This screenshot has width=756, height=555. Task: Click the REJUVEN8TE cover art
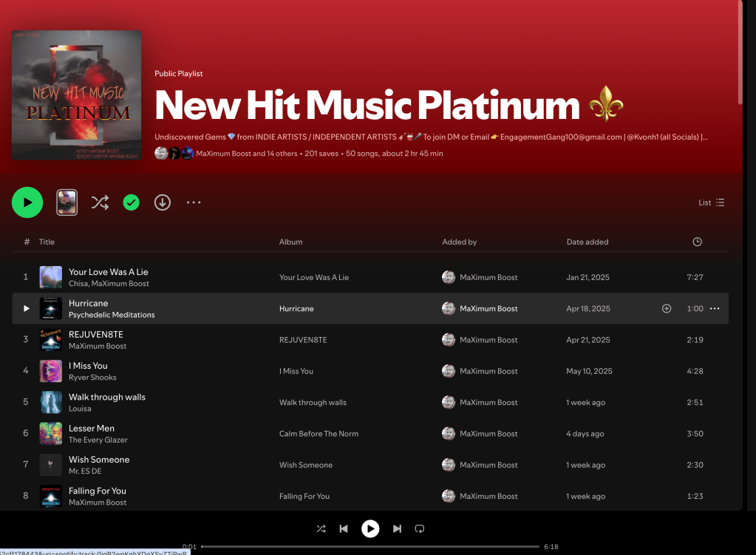pyautogui.click(x=51, y=340)
